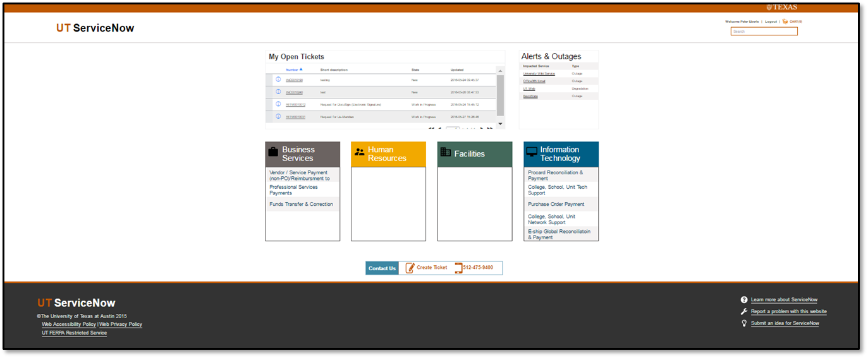Open the University Wiki Service outage link
Image resolution: width=868 pixels, height=358 pixels.
click(x=539, y=74)
